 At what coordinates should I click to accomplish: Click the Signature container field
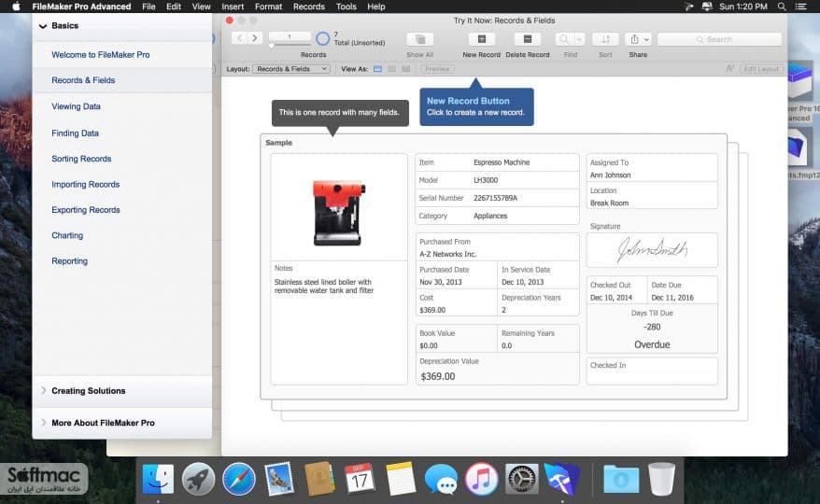[x=652, y=250]
